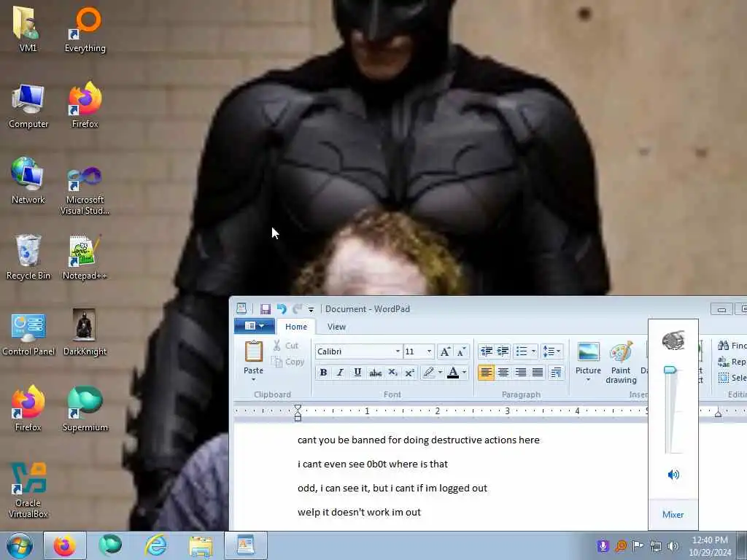Click the Shrink font icon

461,351
